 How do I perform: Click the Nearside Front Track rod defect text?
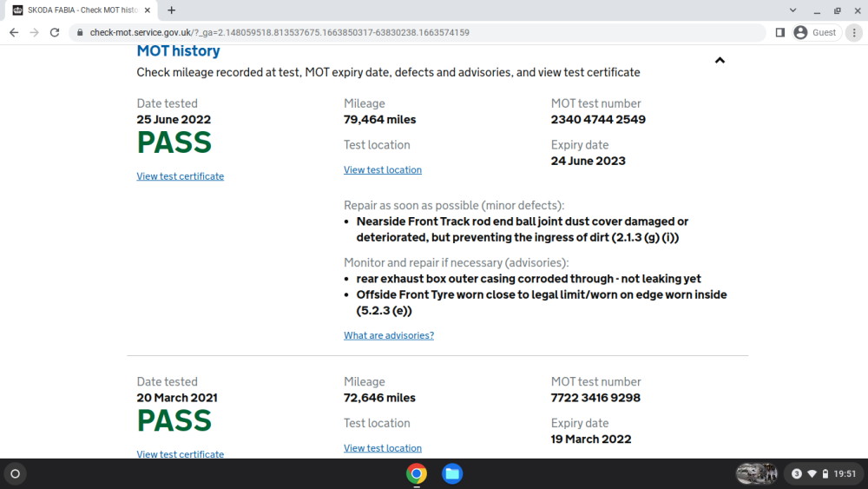tap(522, 229)
